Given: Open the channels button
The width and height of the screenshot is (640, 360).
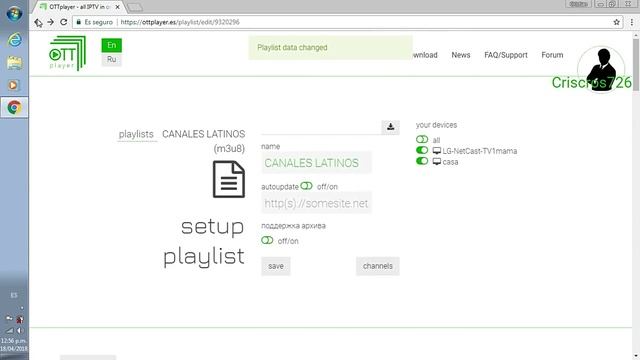Looking at the screenshot, I should pos(378,266).
